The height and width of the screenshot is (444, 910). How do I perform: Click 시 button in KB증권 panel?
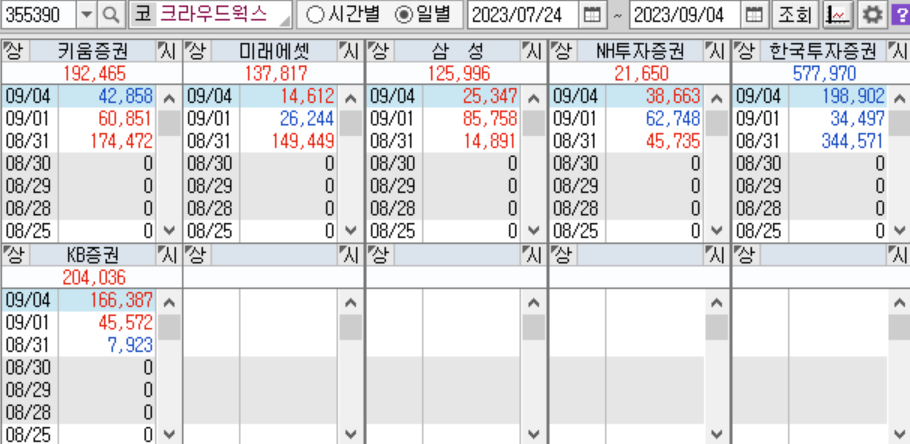[167, 255]
